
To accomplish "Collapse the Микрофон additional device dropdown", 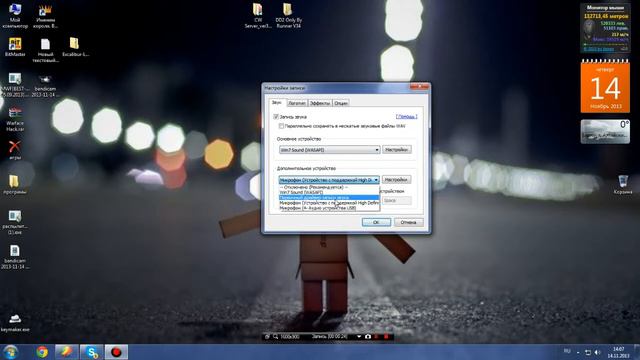I will [x=329, y=180].
